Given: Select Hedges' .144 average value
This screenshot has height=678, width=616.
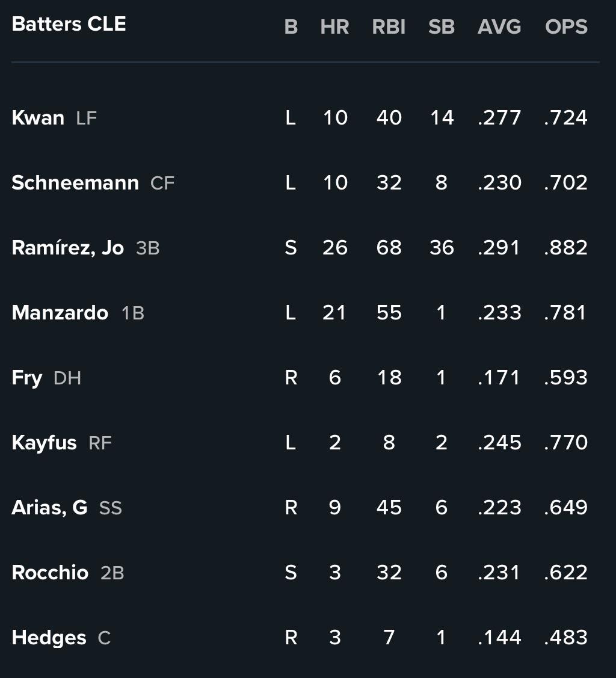Looking at the screenshot, I should click(499, 637).
